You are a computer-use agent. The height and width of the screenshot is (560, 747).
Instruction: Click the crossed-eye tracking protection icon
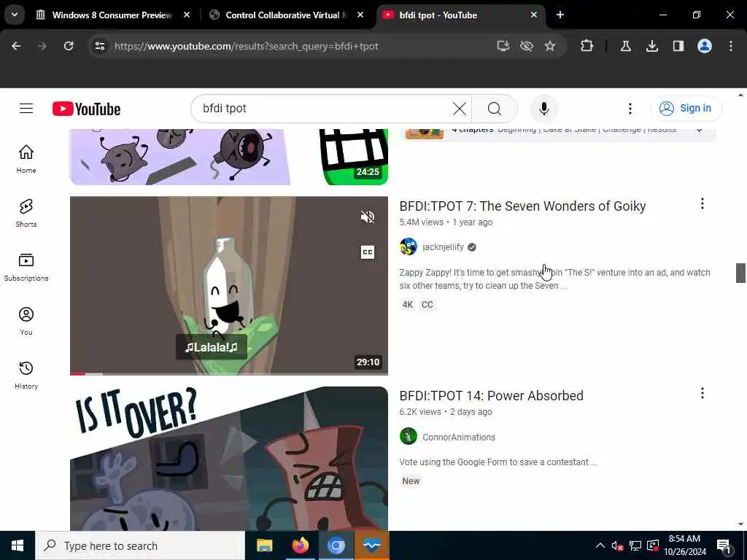point(527,46)
